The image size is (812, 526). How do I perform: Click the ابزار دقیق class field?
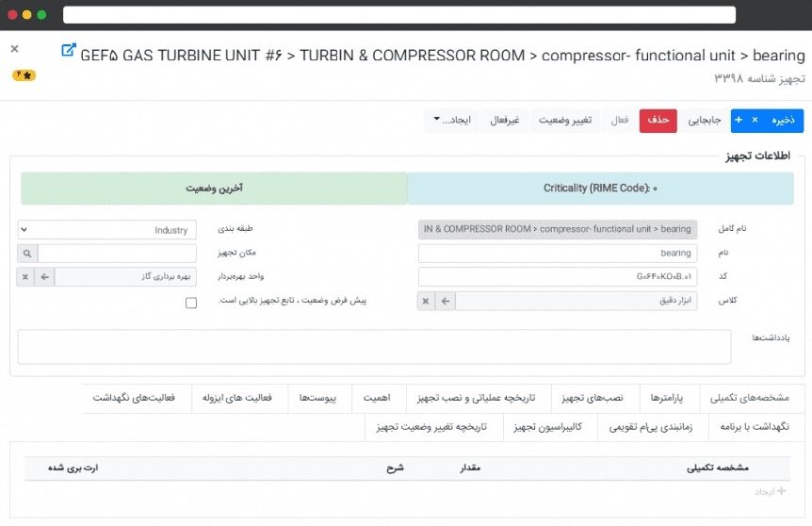pyautogui.click(x=576, y=301)
